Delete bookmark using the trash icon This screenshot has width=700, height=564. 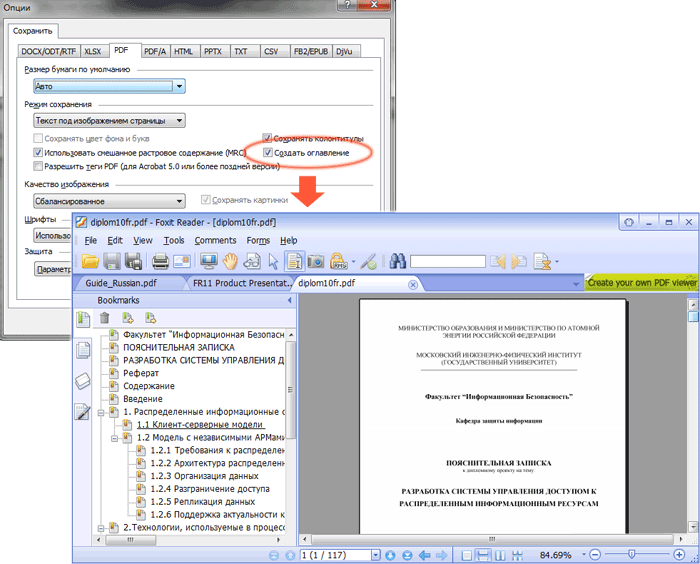point(105,319)
